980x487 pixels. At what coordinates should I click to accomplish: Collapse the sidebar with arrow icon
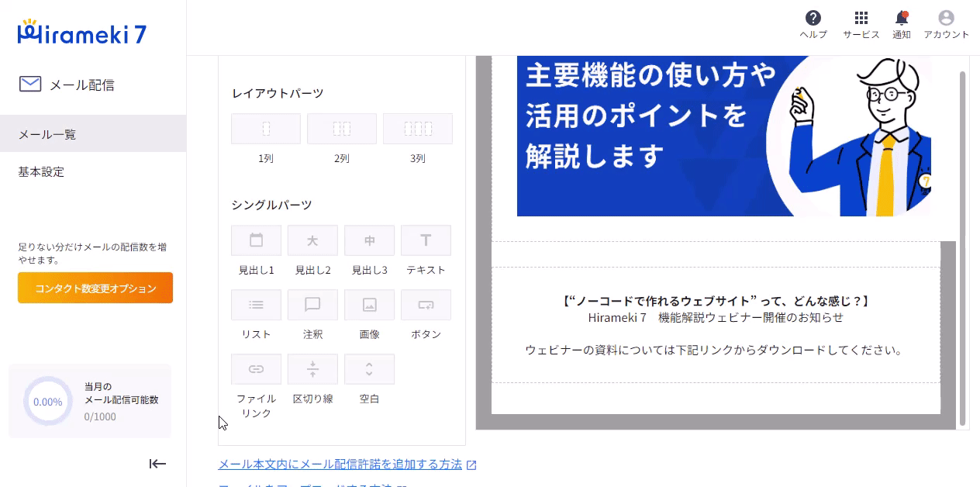click(157, 464)
